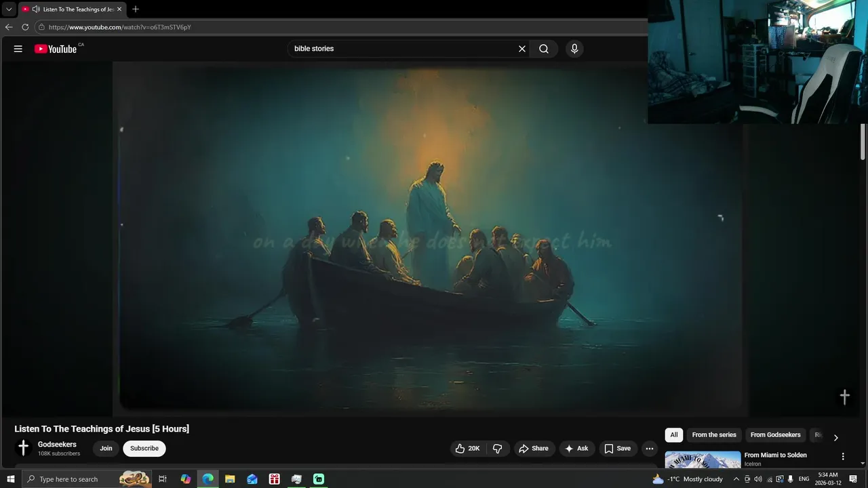The width and height of the screenshot is (868, 488).
Task: Open File Explorer from the taskbar
Action: 230,479
